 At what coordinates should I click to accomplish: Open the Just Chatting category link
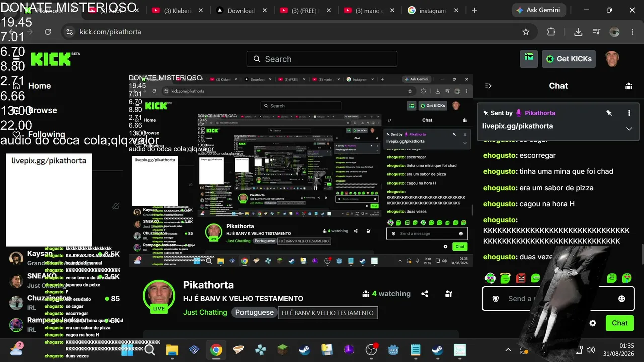click(205, 312)
